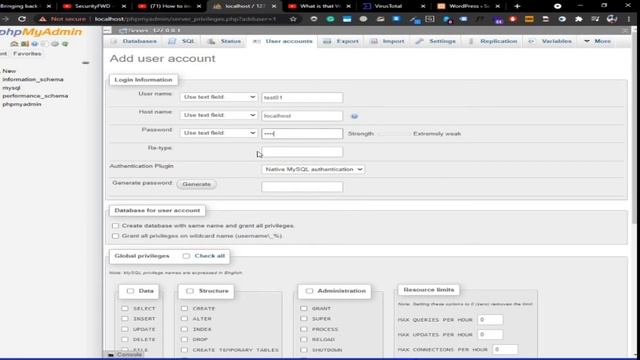Enable the DROP privilege checkbox
Screen dimensions: 640x360
(184, 339)
